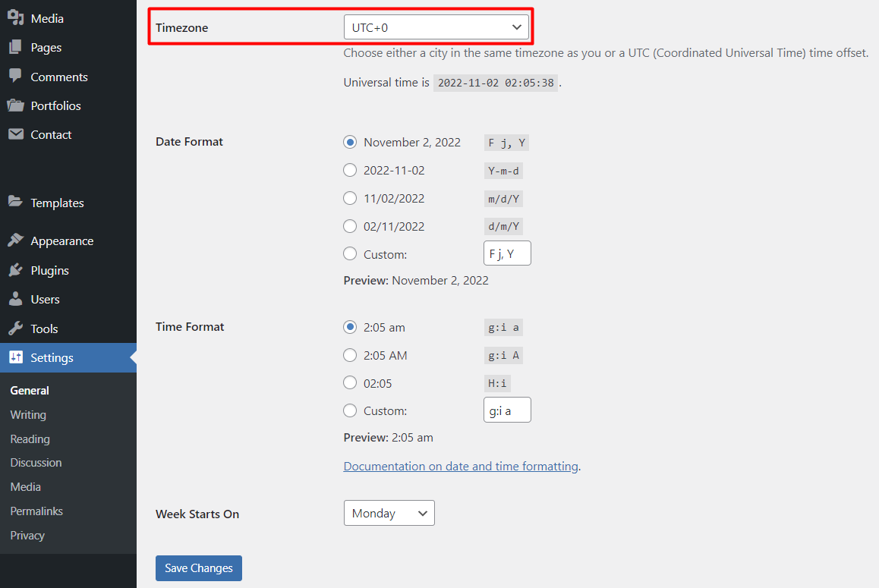Click the Pages sidebar icon

pyautogui.click(x=16, y=47)
